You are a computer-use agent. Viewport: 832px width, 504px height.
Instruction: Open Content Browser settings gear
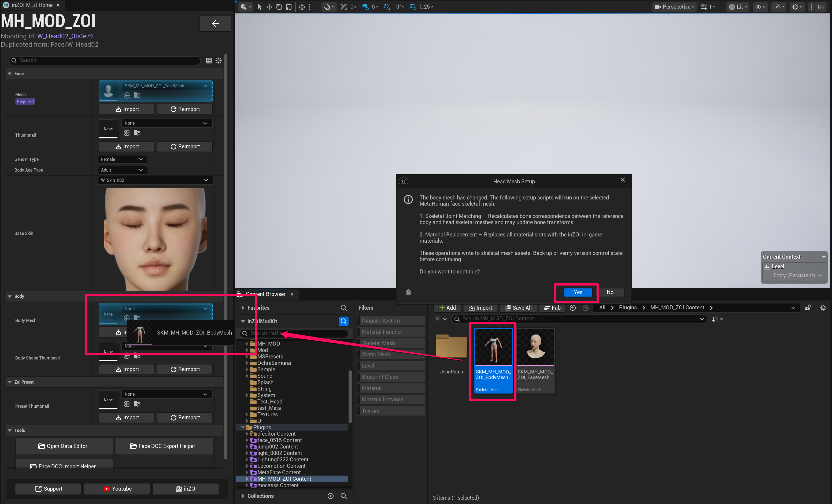coord(823,307)
